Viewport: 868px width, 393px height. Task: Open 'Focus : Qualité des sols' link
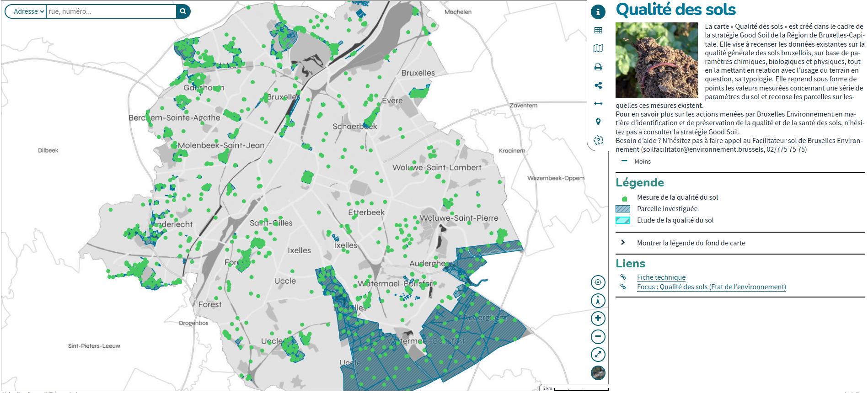pyautogui.click(x=712, y=287)
